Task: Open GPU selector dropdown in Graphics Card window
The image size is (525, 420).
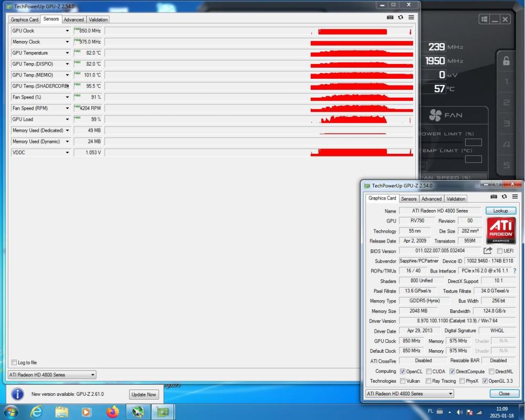Action: pyautogui.click(x=409, y=394)
